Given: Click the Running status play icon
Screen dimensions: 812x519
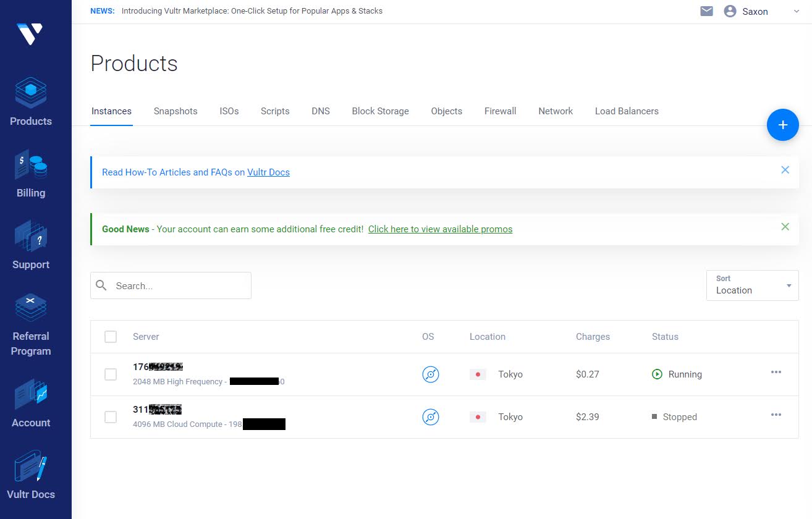Looking at the screenshot, I should pos(657,374).
